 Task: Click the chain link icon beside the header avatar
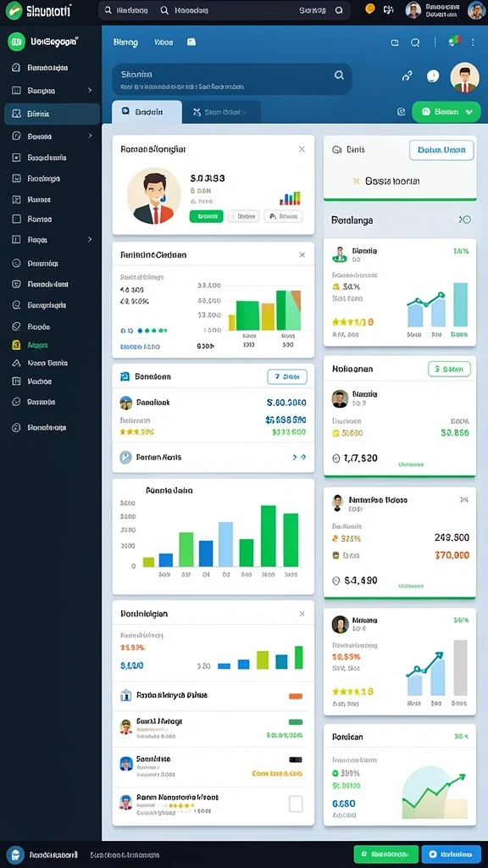pos(407,76)
